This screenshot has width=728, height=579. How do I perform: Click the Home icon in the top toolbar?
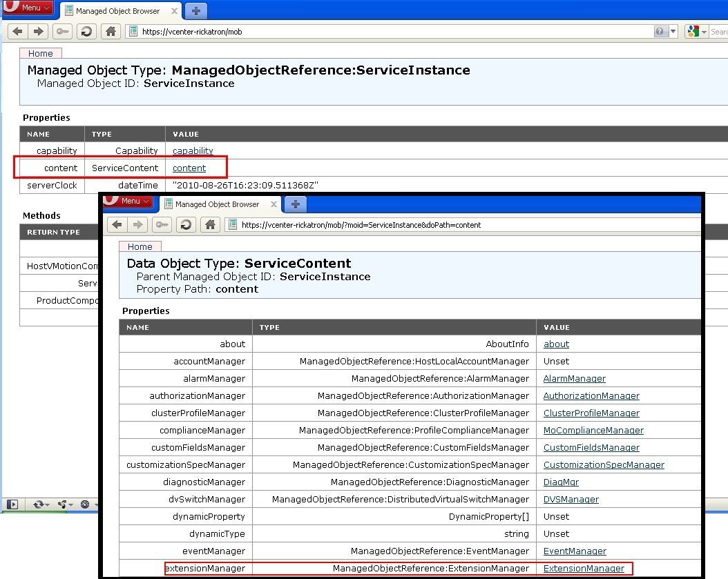point(110,31)
